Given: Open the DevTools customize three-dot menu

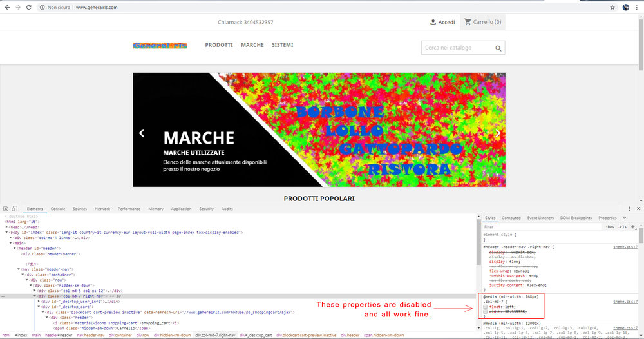Looking at the screenshot, I should pyautogui.click(x=629, y=209).
